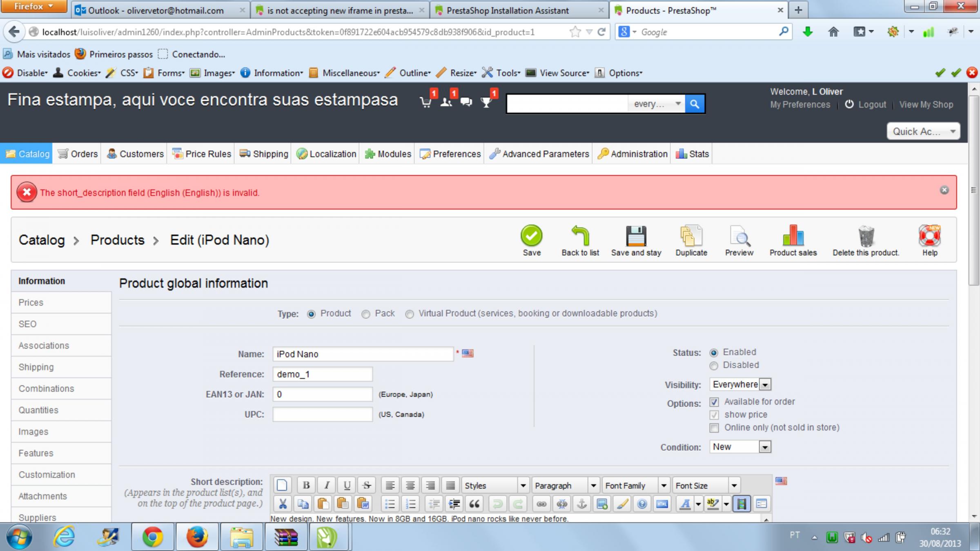Toggle Available for order checkbox

pyautogui.click(x=714, y=402)
